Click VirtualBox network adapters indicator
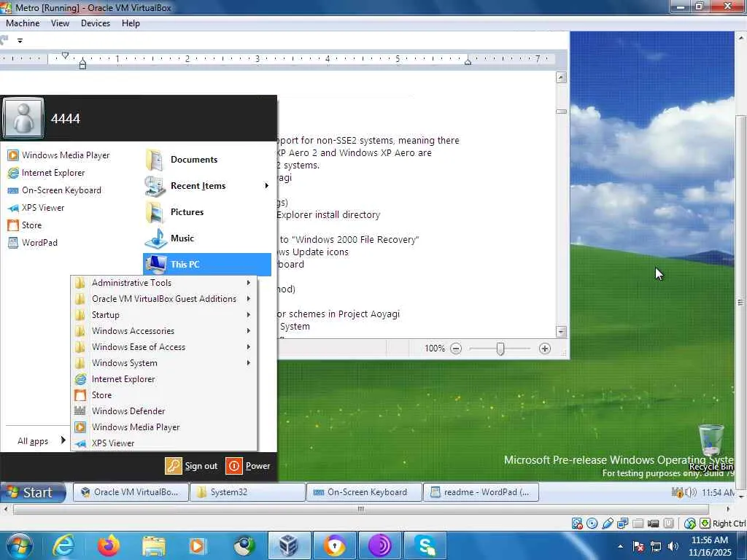The image size is (747, 560). (623, 524)
